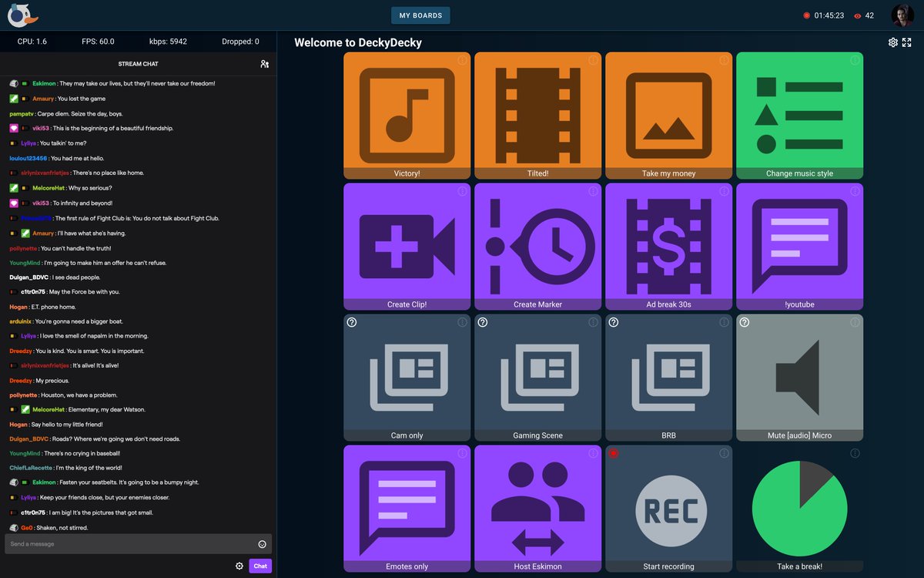Open the Change music style tile

pyautogui.click(x=799, y=116)
